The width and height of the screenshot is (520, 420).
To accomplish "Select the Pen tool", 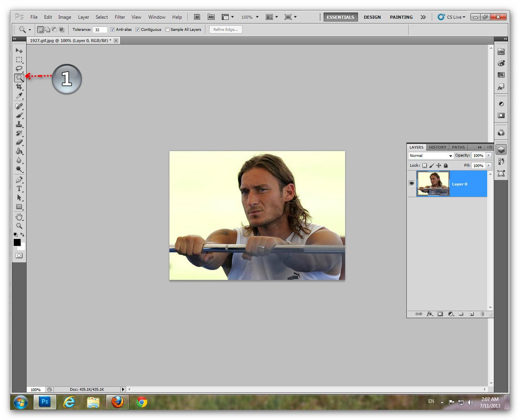I will (x=19, y=180).
